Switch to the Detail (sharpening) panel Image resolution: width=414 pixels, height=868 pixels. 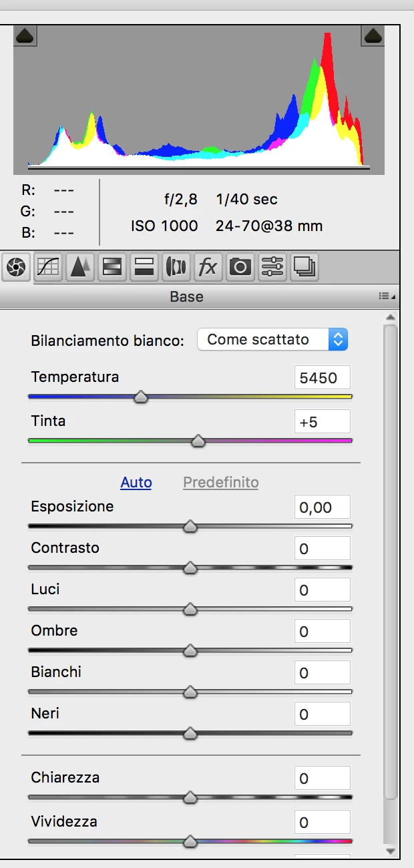(80, 266)
